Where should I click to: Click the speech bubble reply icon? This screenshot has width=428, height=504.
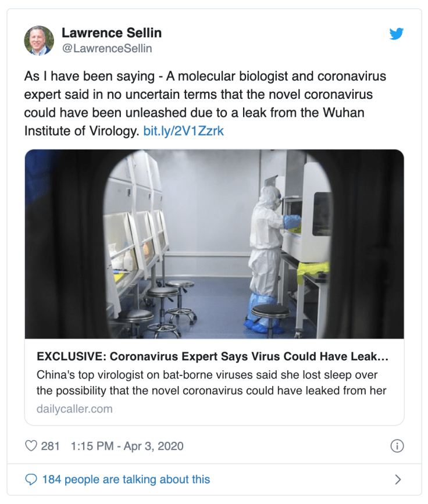pos(31,479)
